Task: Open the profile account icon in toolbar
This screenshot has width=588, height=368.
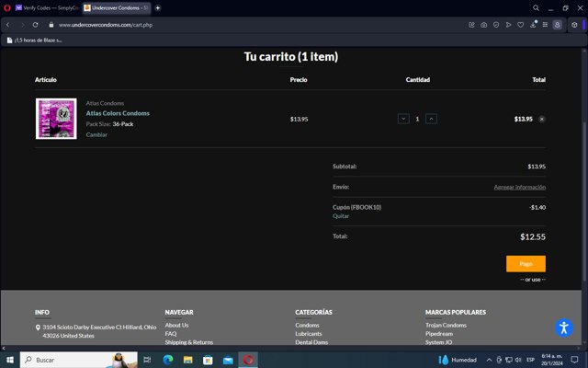Action: click(x=558, y=25)
